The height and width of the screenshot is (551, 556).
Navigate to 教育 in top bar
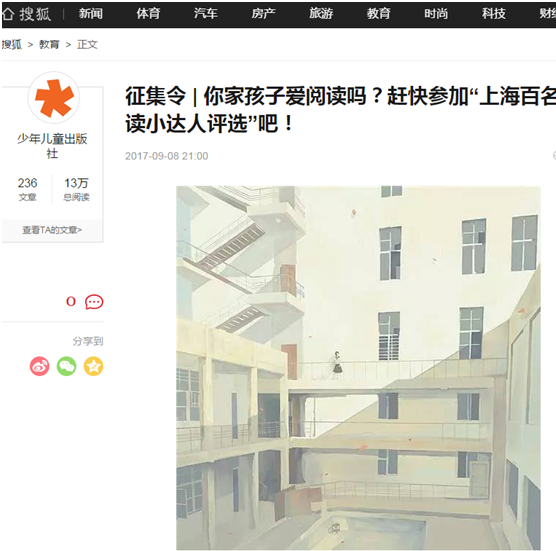378,14
